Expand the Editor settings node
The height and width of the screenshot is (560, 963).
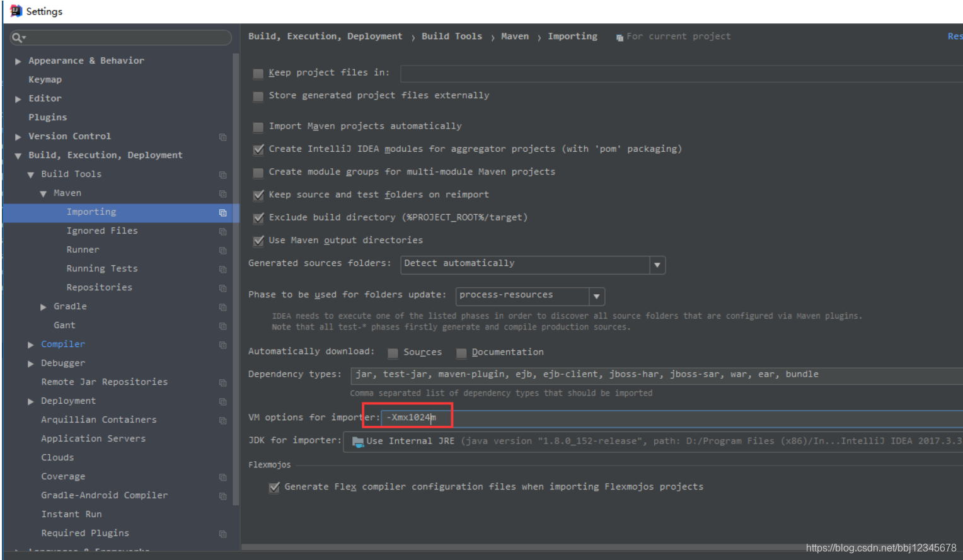click(18, 99)
